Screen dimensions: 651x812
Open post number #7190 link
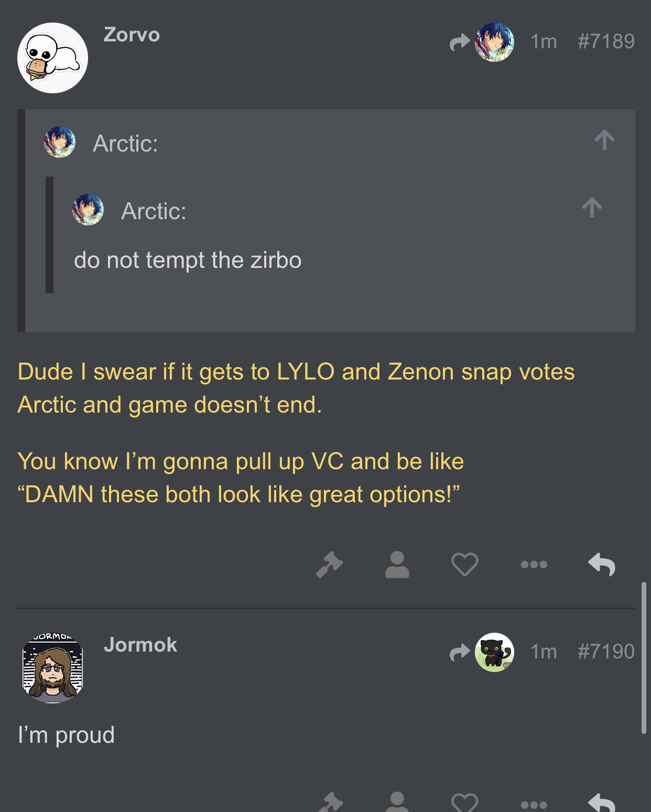coord(606,652)
